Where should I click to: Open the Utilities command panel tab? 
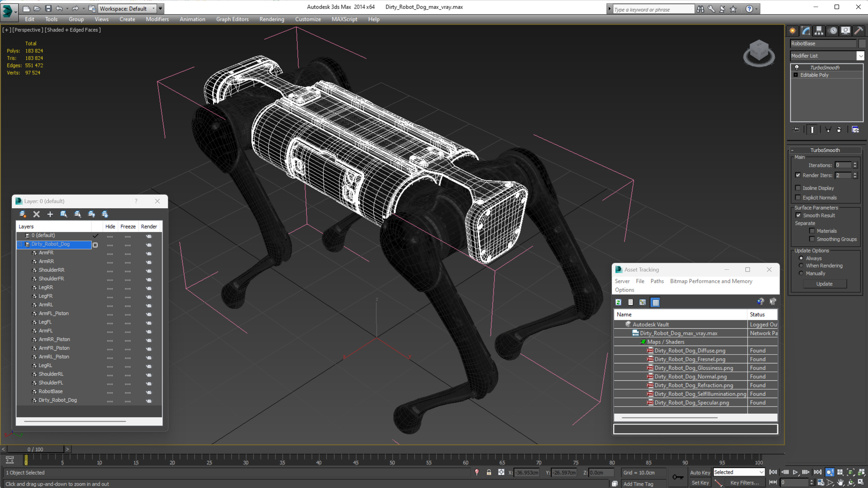coord(859,31)
